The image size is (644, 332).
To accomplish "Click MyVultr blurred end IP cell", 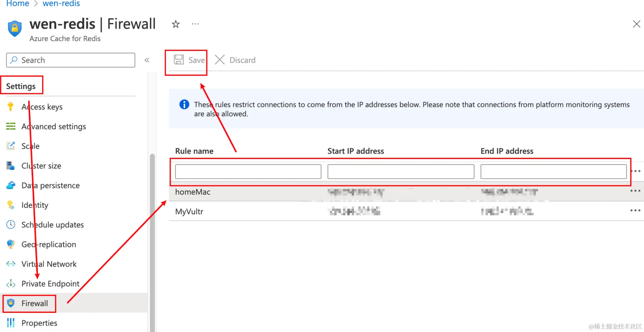I will click(507, 211).
